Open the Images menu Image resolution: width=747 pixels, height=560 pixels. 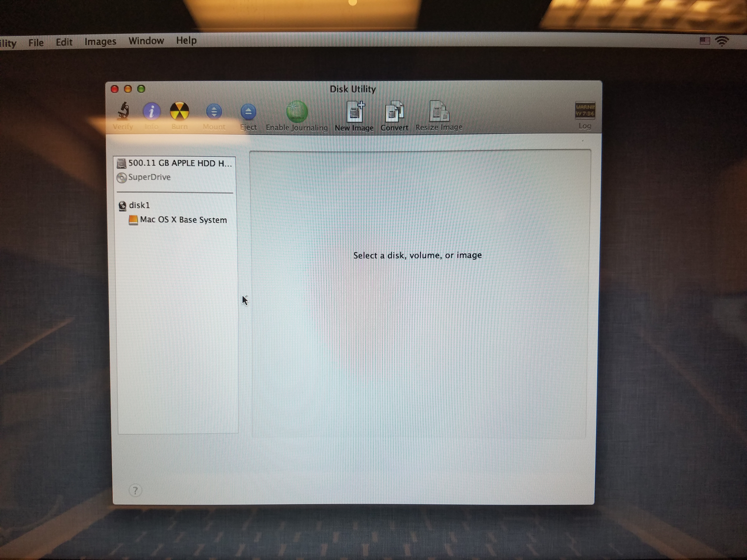pos(100,41)
